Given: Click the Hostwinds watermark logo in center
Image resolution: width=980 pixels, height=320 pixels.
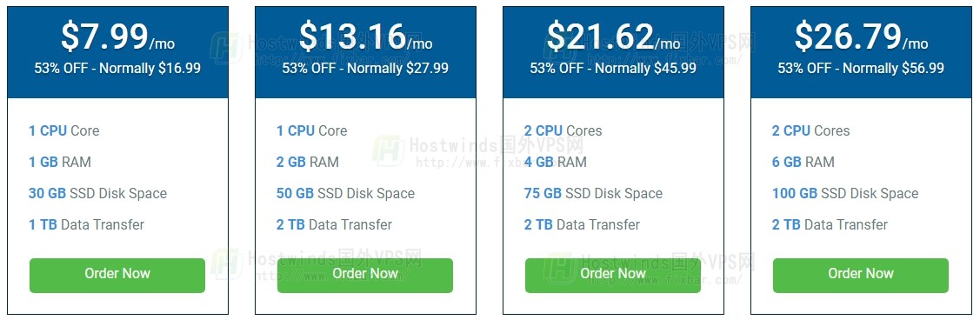Looking at the screenshot, I should coord(389,150).
